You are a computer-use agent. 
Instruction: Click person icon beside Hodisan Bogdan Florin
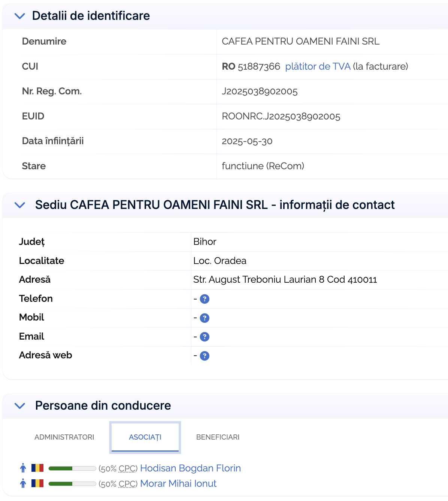tap(23, 468)
